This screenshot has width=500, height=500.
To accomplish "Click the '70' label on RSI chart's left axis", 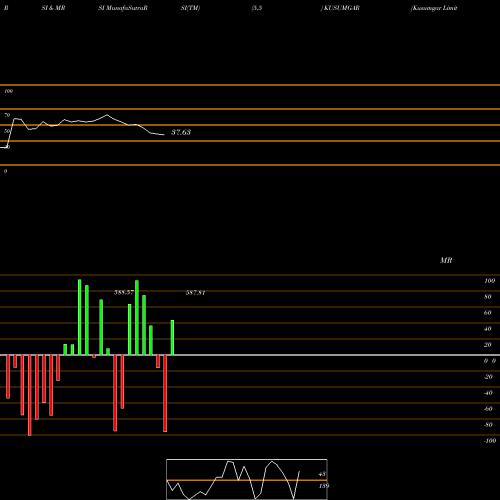I will pyautogui.click(x=7, y=115).
